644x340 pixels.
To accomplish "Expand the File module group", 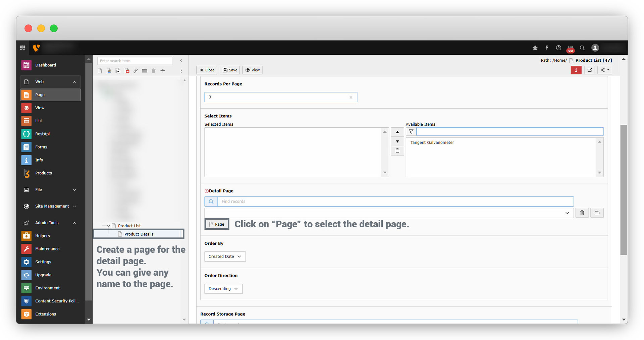I will coord(74,190).
